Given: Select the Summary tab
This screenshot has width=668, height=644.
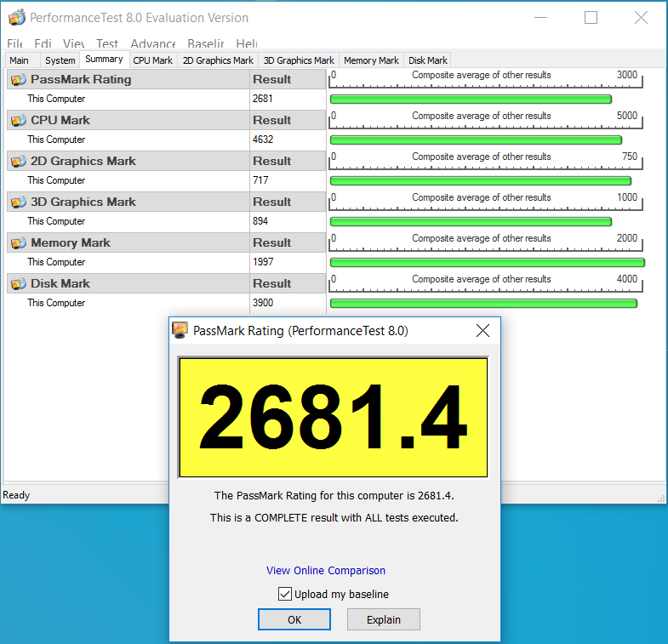Looking at the screenshot, I should tap(104, 59).
